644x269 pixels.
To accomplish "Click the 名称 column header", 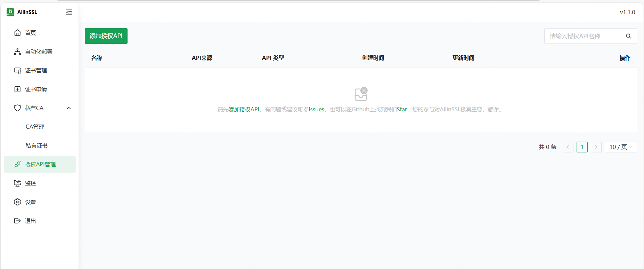I will 97,58.
